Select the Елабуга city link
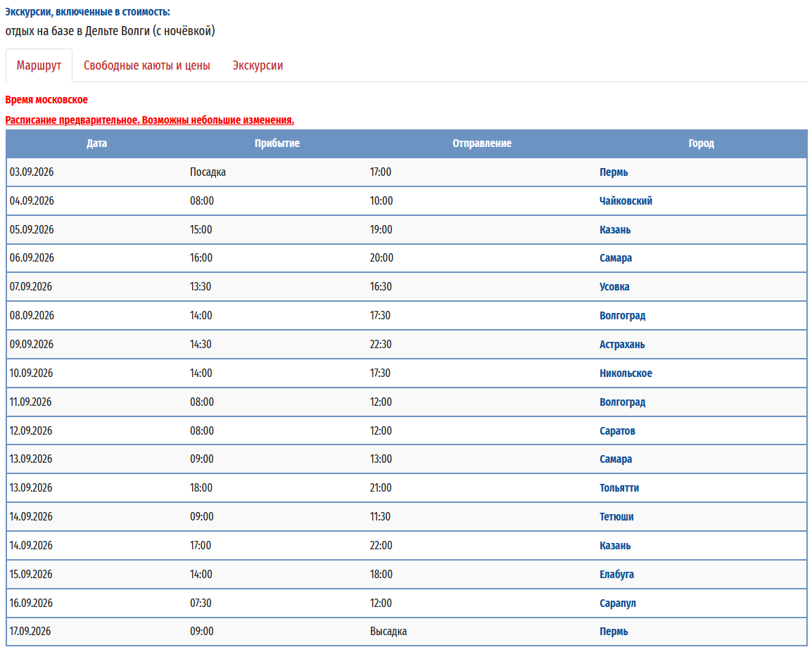The width and height of the screenshot is (812, 652). pos(616,575)
